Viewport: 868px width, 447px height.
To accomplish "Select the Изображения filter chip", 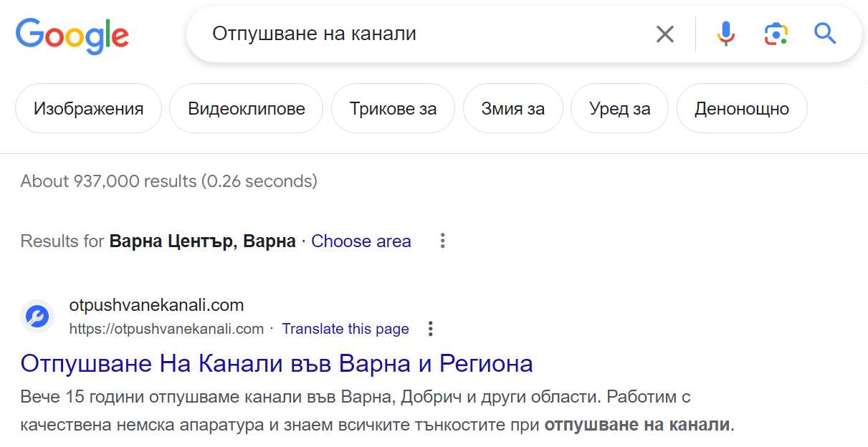I will coord(88,109).
